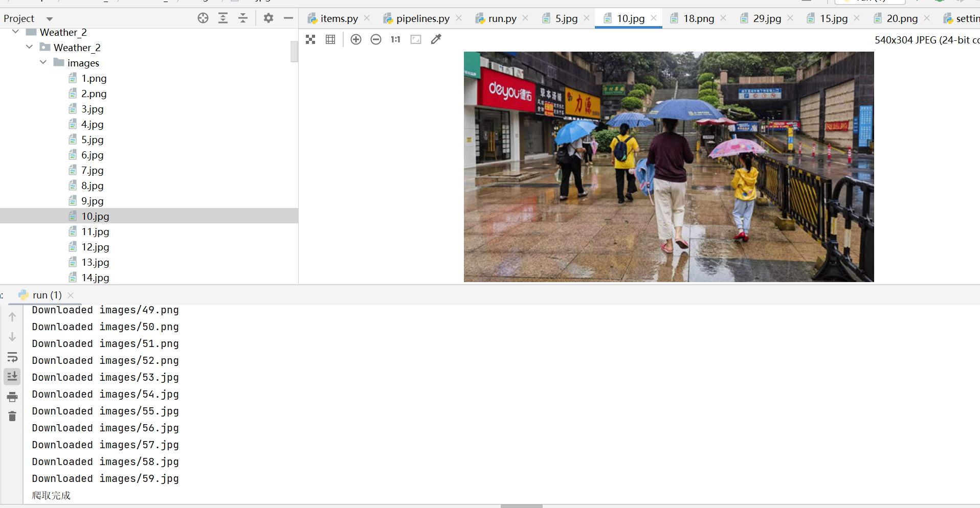The width and height of the screenshot is (980, 508).
Task: Activate the color picker eyedropper
Action: coord(436,39)
